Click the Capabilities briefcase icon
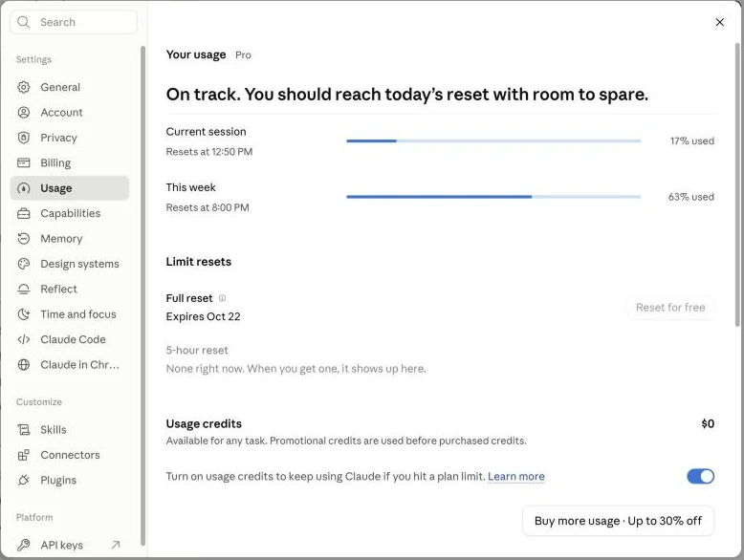Viewport: 744px width, 560px height. coord(24,213)
